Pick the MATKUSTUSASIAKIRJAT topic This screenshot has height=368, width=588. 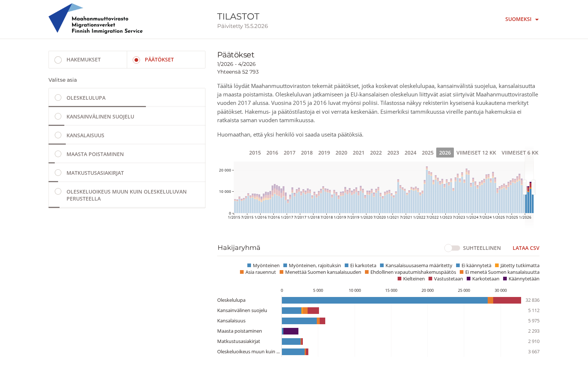tap(127, 173)
